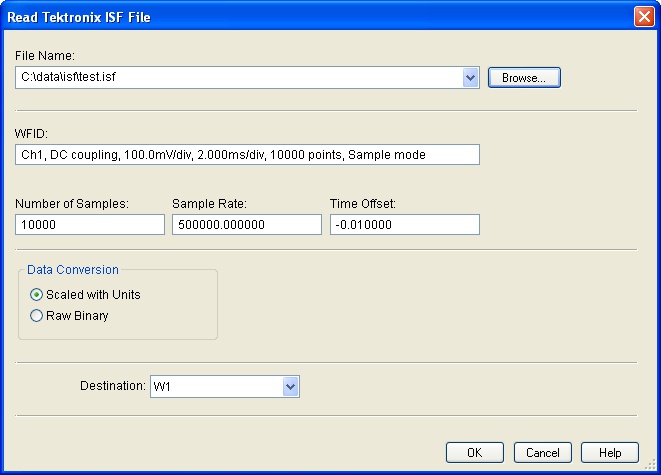Image resolution: width=661 pixels, height=475 pixels.
Task: Confirm with the OK button
Action: click(475, 453)
